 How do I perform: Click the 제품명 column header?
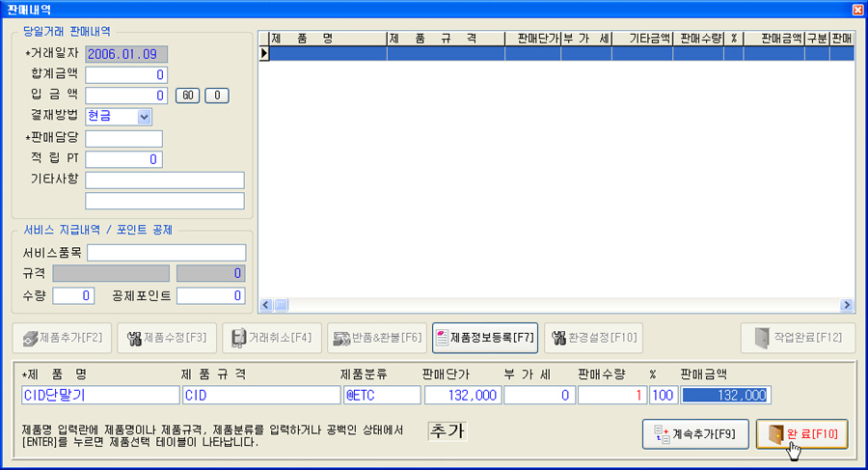[328, 39]
